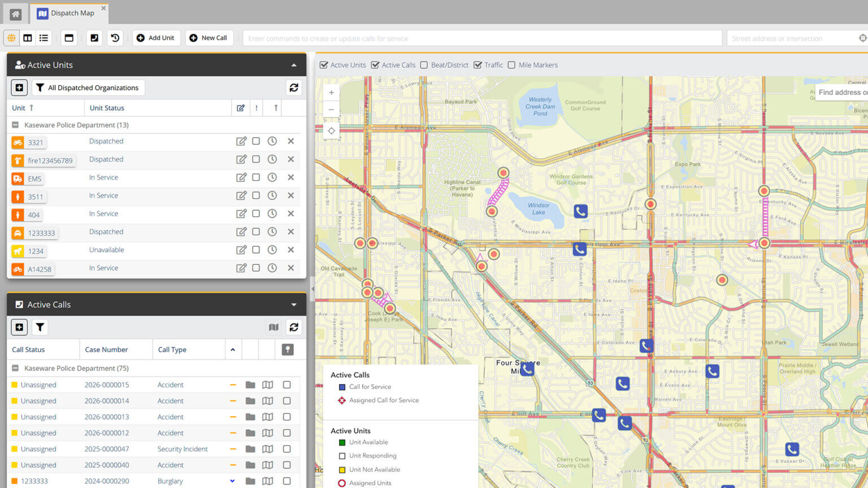868x488 pixels.
Task: Open the filter icon in Active Calls panel
Action: [40, 327]
